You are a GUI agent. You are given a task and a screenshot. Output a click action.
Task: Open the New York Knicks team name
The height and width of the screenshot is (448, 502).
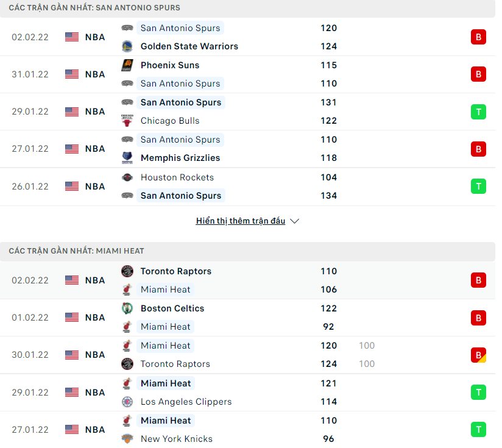(x=177, y=439)
